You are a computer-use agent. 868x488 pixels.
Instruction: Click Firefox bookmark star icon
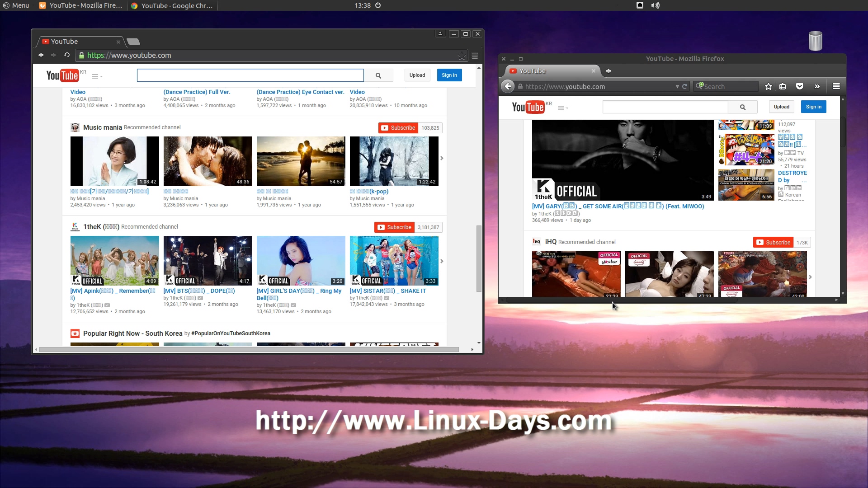tap(769, 86)
